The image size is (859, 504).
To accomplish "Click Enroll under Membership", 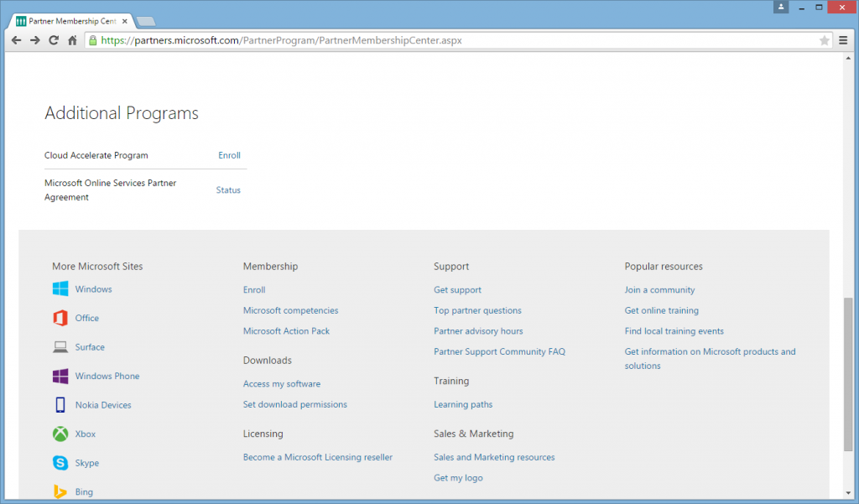I will click(254, 290).
